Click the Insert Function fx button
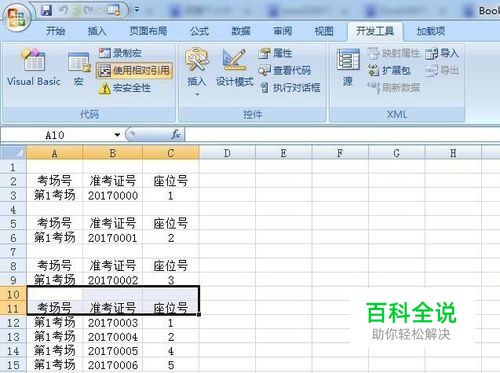The image size is (500, 373). (175, 135)
